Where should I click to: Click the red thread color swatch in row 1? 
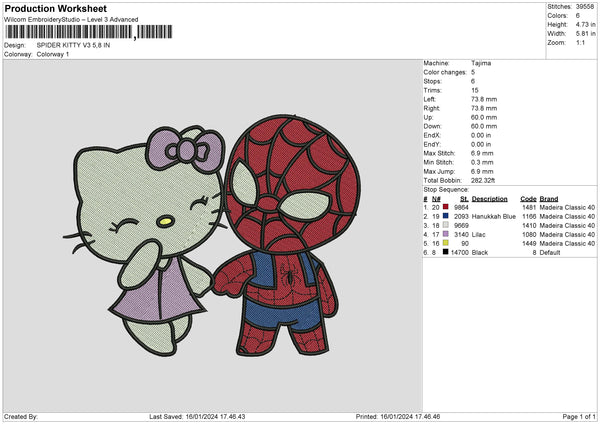click(445, 207)
